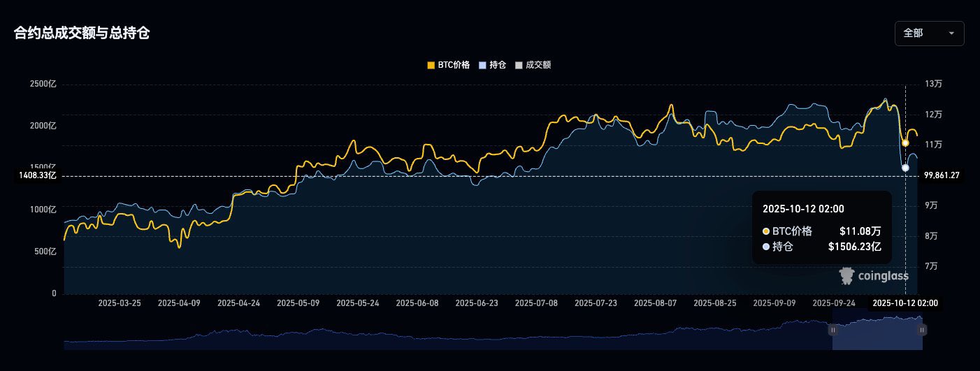Click the $1506.23亿 value in the tooltip
Viewport: 980px width, 371px height.
point(854,247)
